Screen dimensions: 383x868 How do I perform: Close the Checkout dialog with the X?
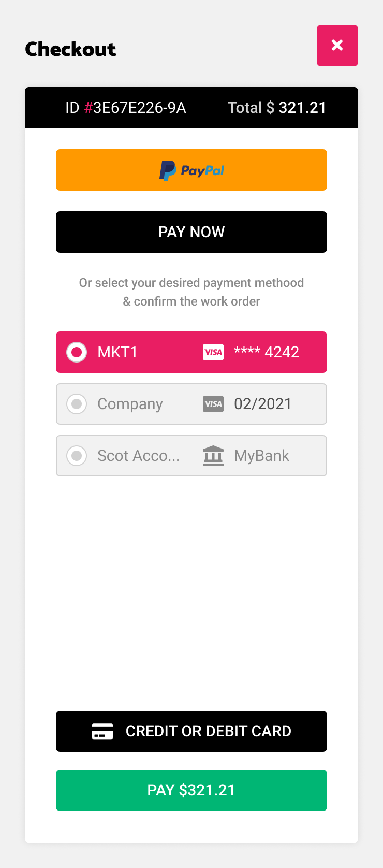(x=337, y=46)
